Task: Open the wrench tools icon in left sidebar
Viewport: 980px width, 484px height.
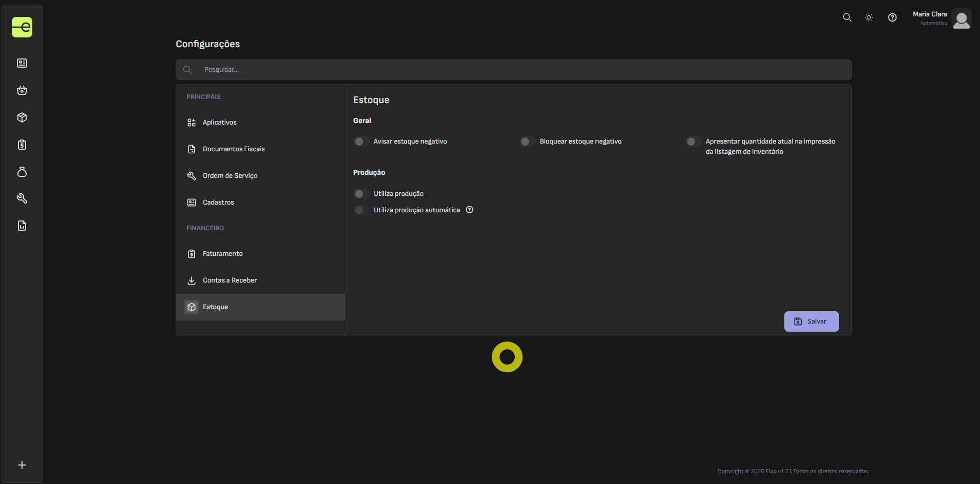Action: tap(22, 198)
